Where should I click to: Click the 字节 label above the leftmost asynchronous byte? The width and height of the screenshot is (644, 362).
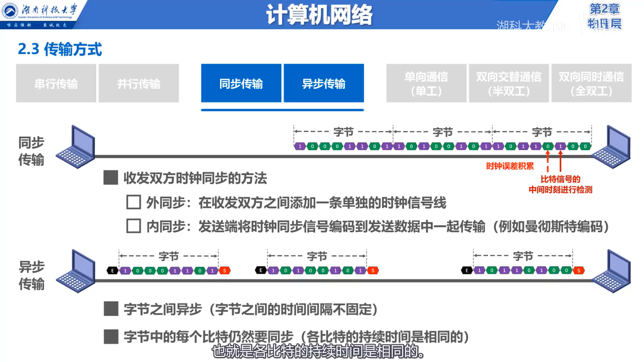(x=169, y=256)
